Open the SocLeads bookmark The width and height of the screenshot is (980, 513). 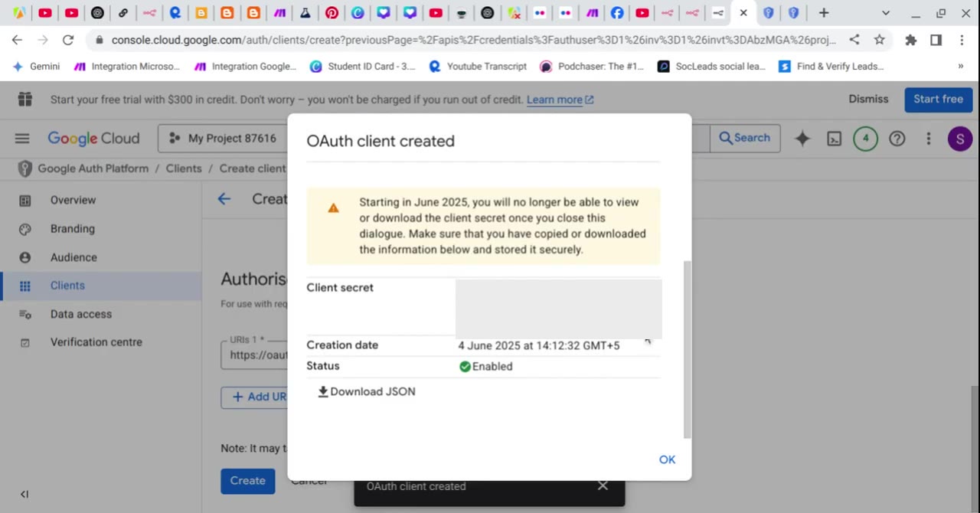click(x=711, y=67)
